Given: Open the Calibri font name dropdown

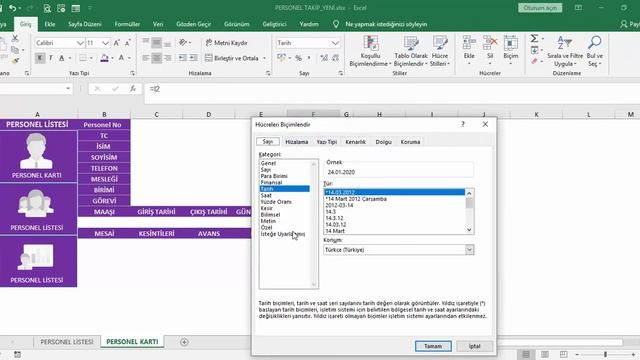Looking at the screenshot, I should coord(80,43).
